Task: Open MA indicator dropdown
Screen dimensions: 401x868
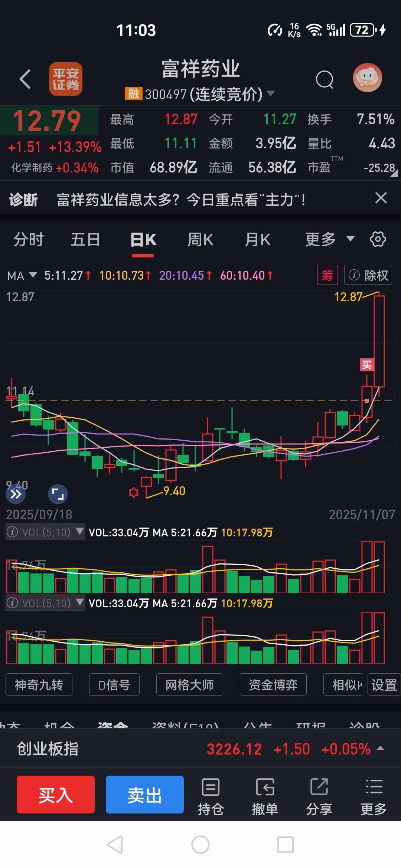Action: point(22,276)
